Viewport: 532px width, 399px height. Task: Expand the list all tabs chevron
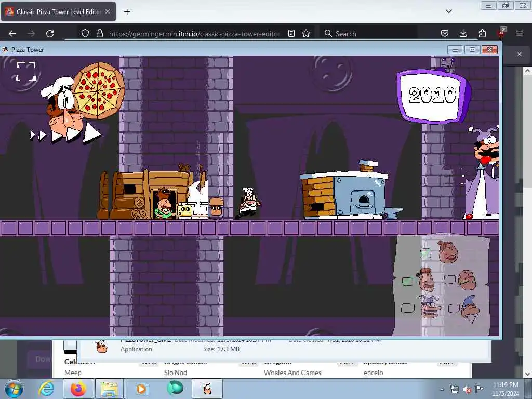pyautogui.click(x=448, y=11)
